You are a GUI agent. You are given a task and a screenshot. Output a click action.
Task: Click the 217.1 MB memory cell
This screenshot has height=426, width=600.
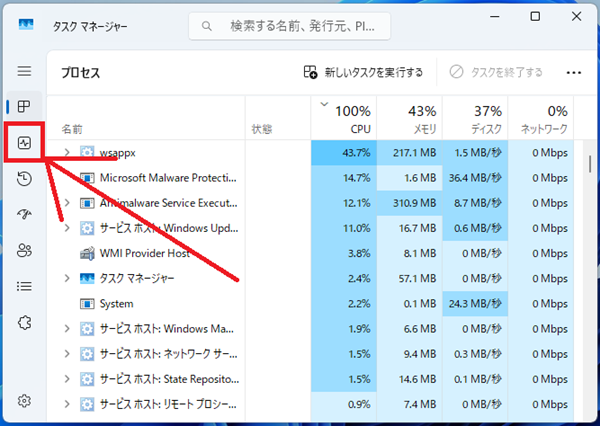[409, 153]
